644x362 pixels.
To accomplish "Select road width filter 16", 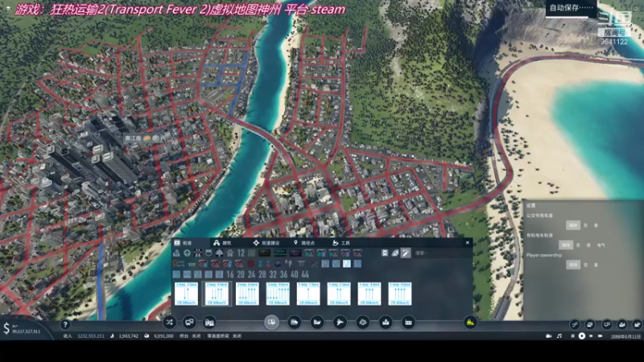I will point(230,274).
